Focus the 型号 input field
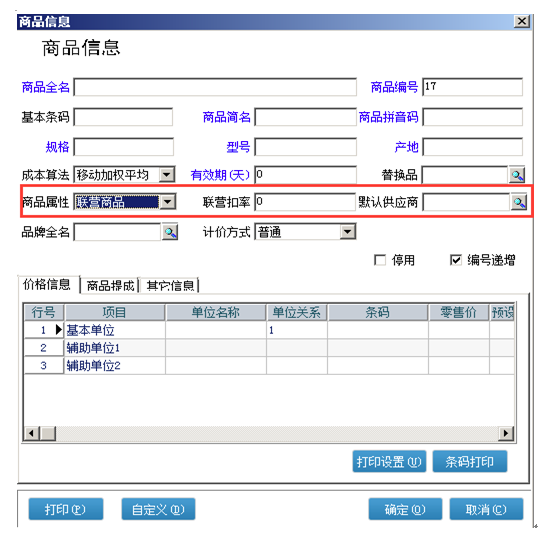552x539 pixels. [306, 147]
